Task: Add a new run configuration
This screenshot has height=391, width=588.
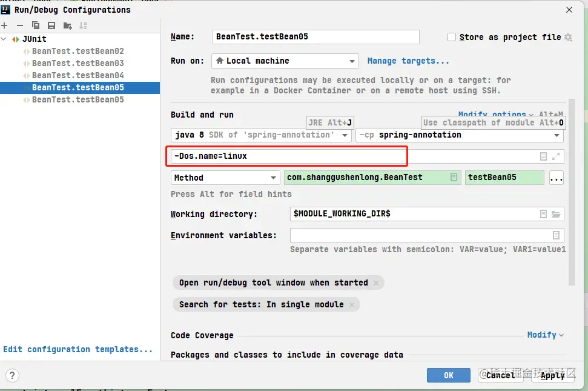Action: (x=5, y=25)
